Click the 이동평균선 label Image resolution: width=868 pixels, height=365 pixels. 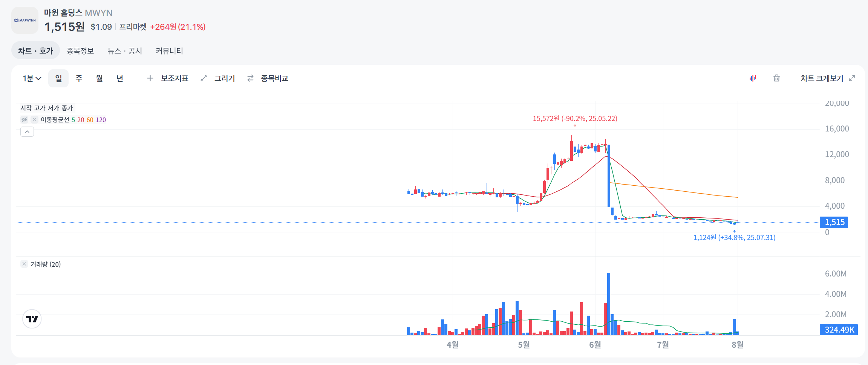55,120
